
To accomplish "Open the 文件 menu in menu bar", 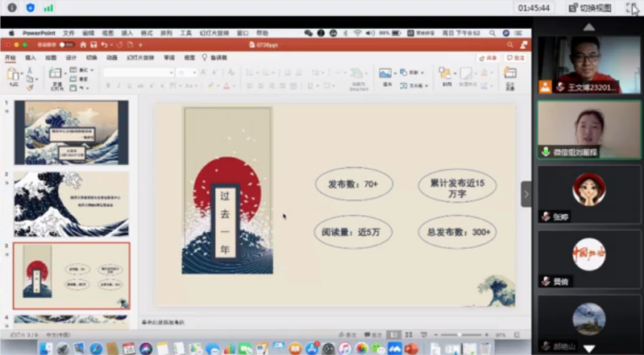I will coord(69,33).
